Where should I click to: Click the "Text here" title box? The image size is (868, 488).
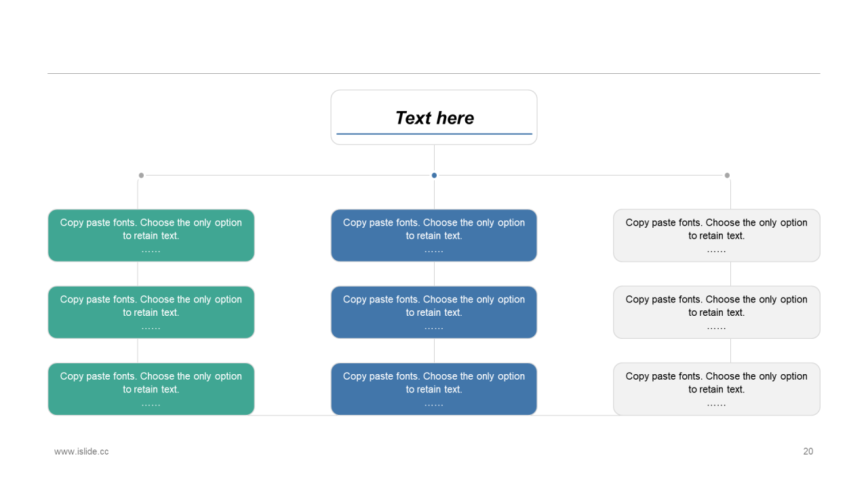[434, 117]
